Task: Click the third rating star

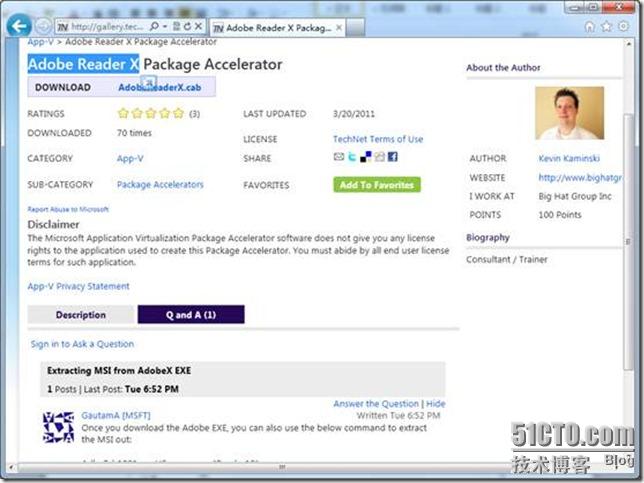Action: point(151,113)
